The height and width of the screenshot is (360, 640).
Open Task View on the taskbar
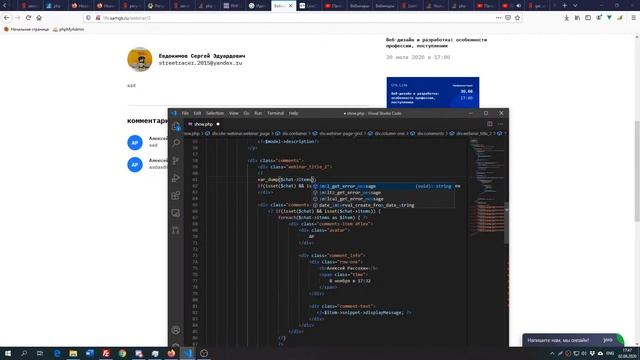[40, 353]
